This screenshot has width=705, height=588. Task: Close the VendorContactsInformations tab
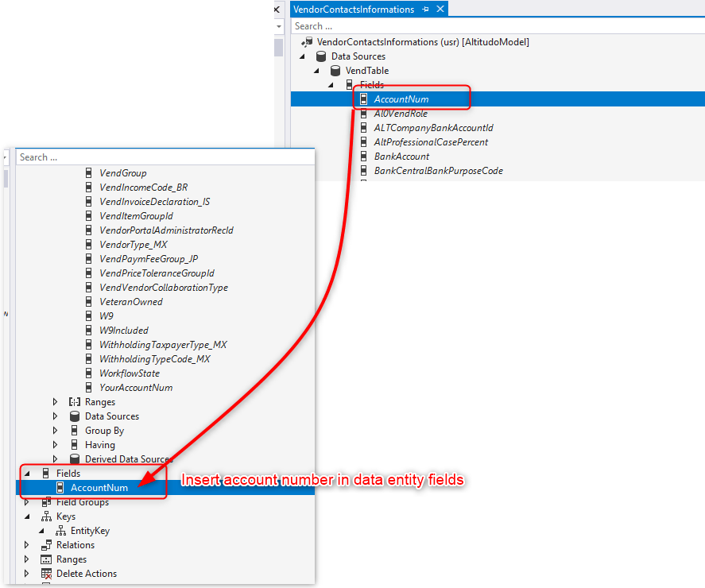tap(439, 10)
